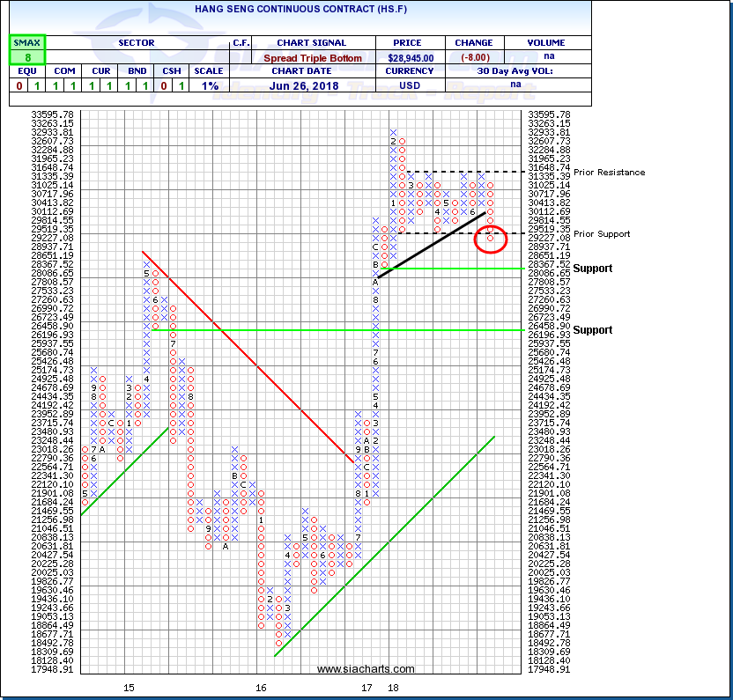Click the SECTOR header cell
Image resolution: width=733 pixels, height=700 pixels.
(x=137, y=42)
